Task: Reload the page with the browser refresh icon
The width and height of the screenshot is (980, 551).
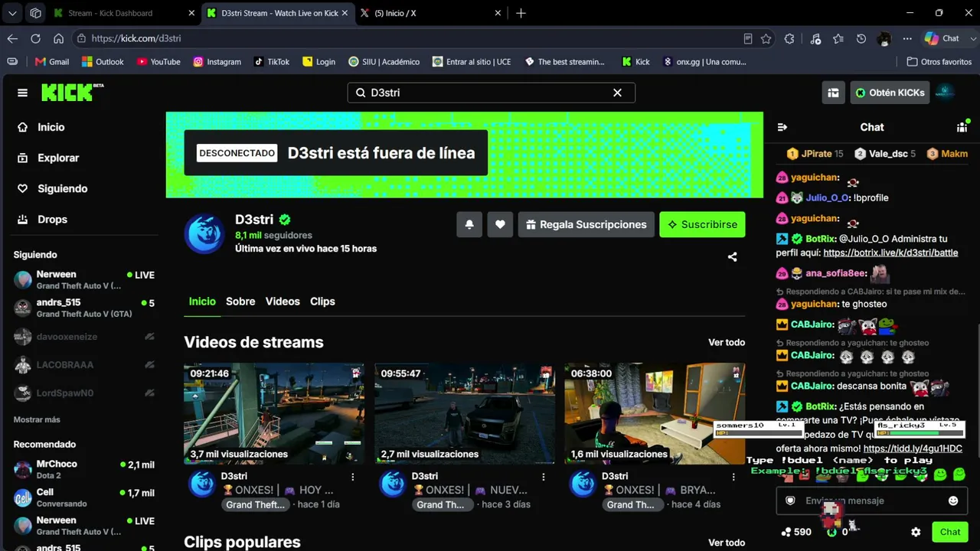Action: coord(35,38)
